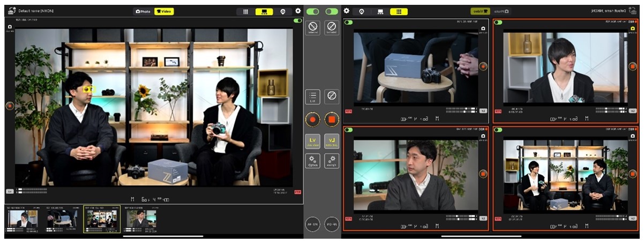This screenshot has height=243, width=644.
Task: Switch left panel to grid view
Action: [x=245, y=11]
